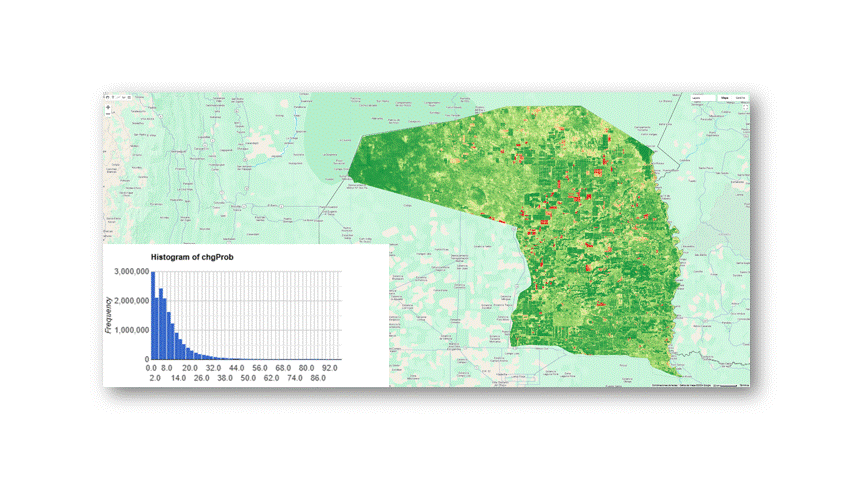Select the draw rectangle tool
853x480 pixels.
pyautogui.click(x=130, y=97)
